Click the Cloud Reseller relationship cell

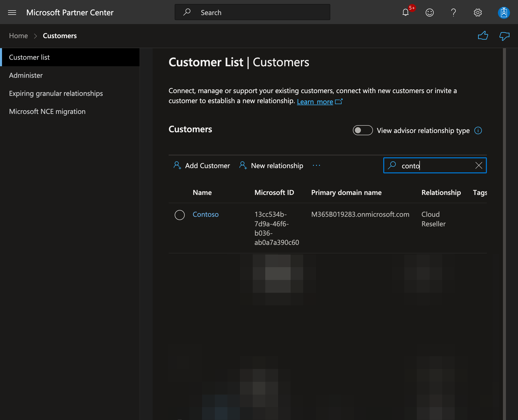[x=433, y=219]
